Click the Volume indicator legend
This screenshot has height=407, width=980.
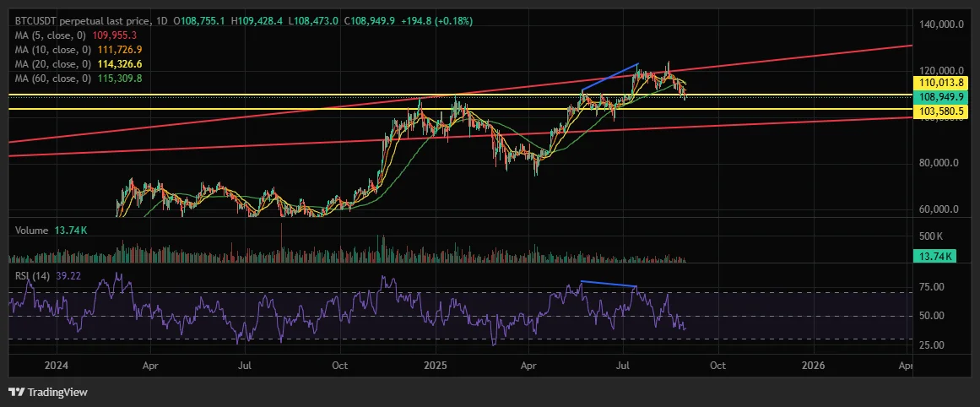[32, 230]
